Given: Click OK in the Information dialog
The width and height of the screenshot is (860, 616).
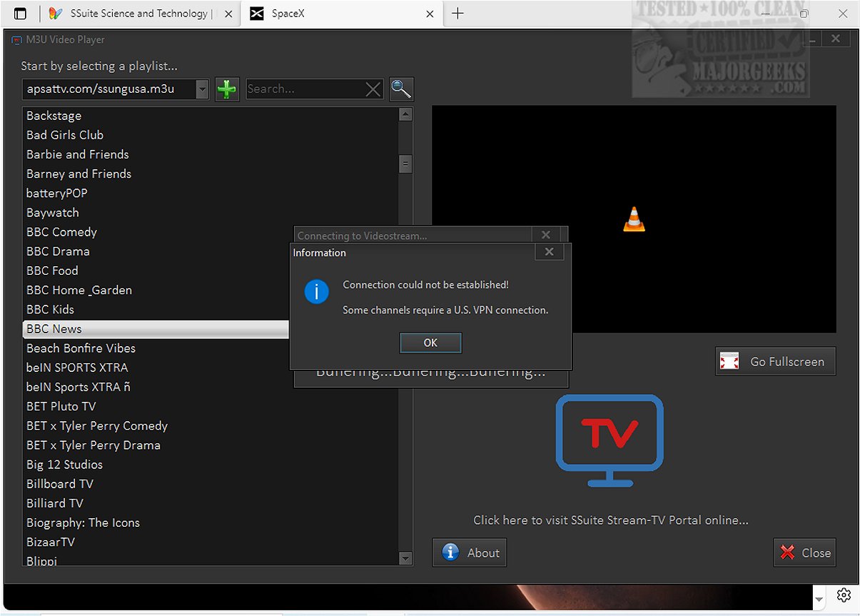Looking at the screenshot, I should [x=430, y=343].
